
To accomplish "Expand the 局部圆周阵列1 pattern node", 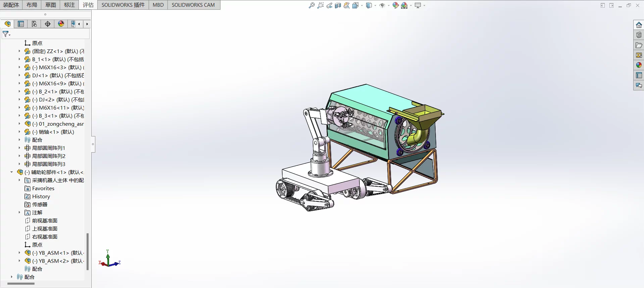I will tap(19, 148).
